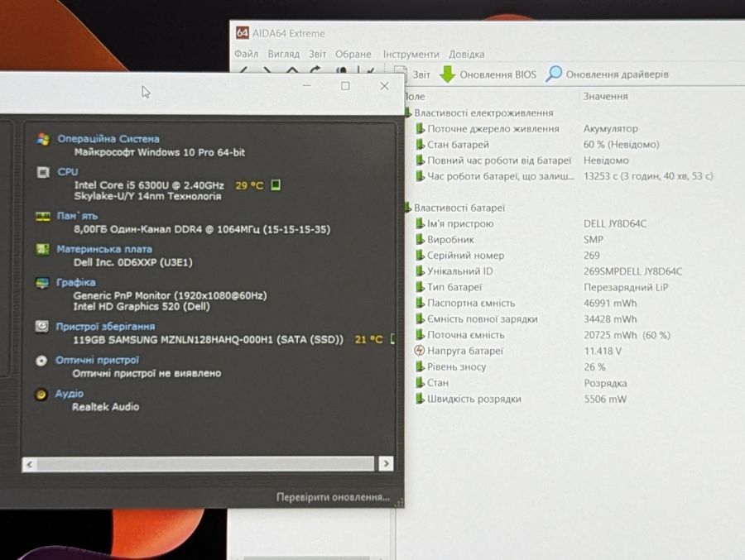This screenshot has width=745, height=560.
Task: Select the Акумулятор value
Action: pyautogui.click(x=611, y=129)
